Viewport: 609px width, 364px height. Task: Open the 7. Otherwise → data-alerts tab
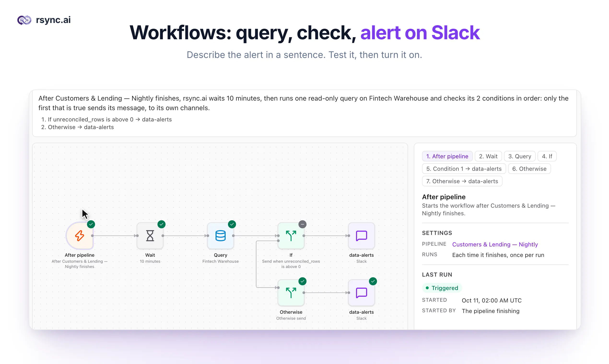[462, 181]
